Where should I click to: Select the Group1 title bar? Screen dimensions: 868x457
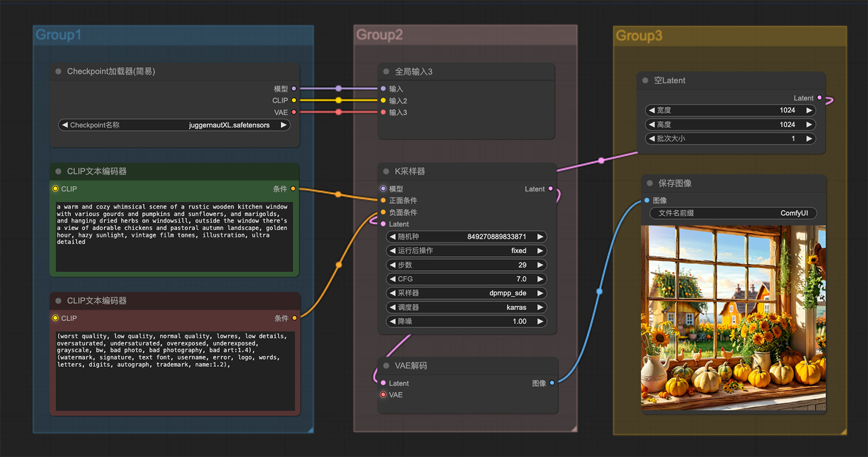(173, 35)
